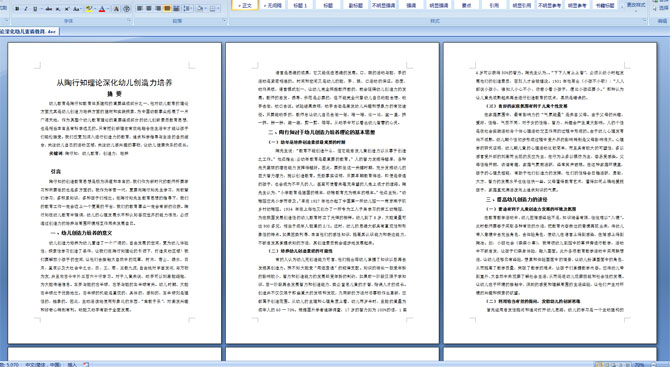This screenshot has height=367, width=670.
Task: Select the 标题 1 style
Action: pyautogui.click(x=300, y=5)
